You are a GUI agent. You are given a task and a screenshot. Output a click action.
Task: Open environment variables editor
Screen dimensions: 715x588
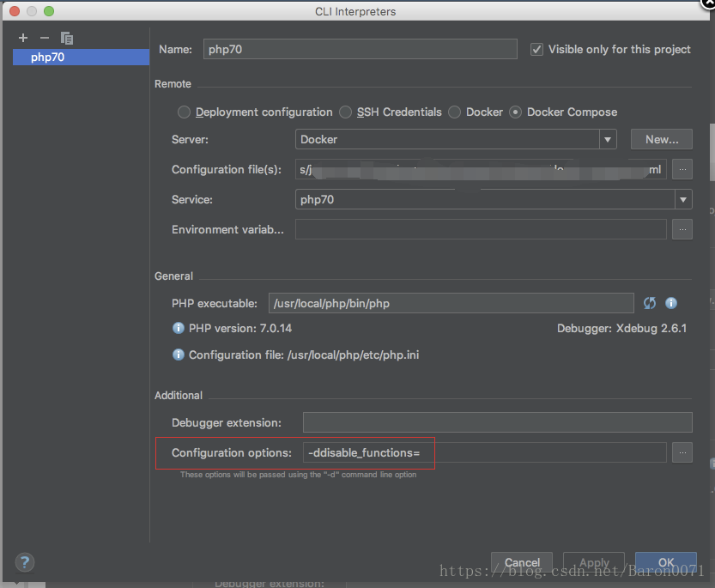(682, 229)
